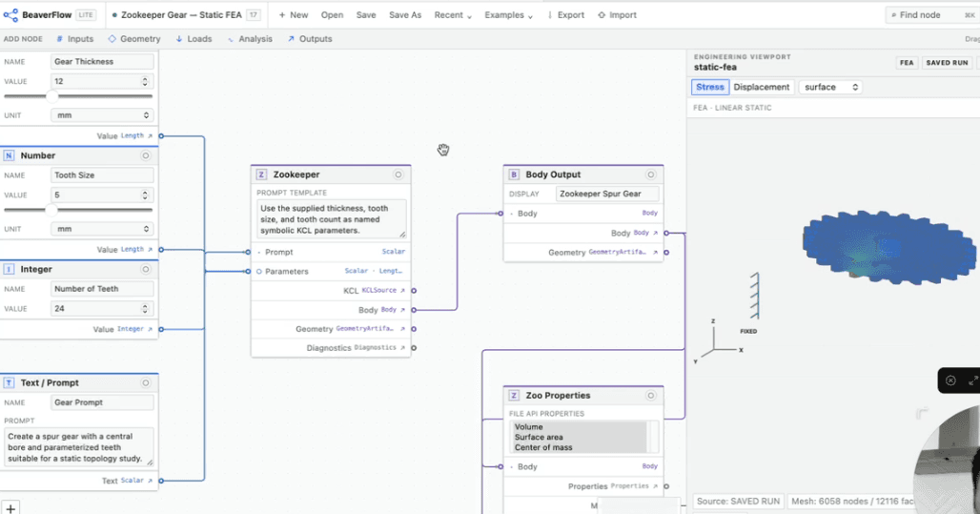Screen dimensions: 980x514
Task: Click the Gear Thickness value slider
Action: click(78, 96)
